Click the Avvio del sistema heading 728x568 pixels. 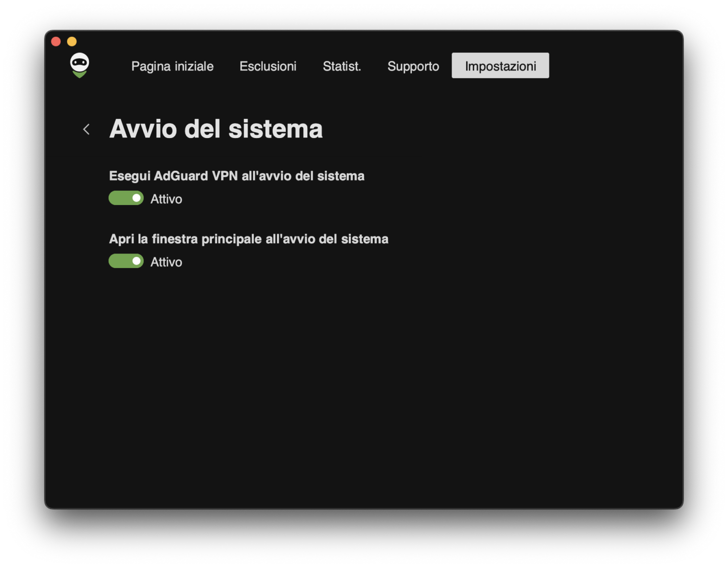coord(216,129)
